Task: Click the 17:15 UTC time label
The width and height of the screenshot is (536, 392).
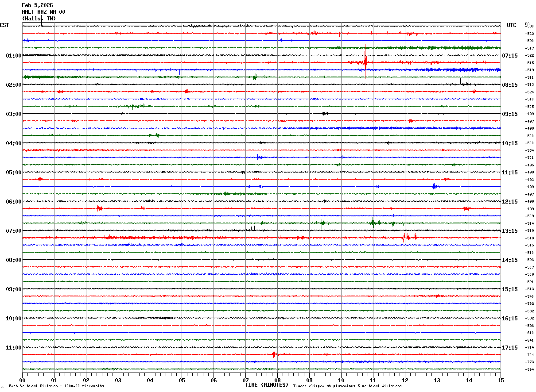Action: tap(510, 348)
